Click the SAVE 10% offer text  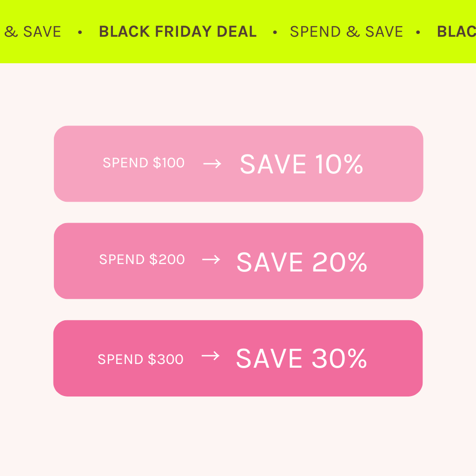coord(301,164)
